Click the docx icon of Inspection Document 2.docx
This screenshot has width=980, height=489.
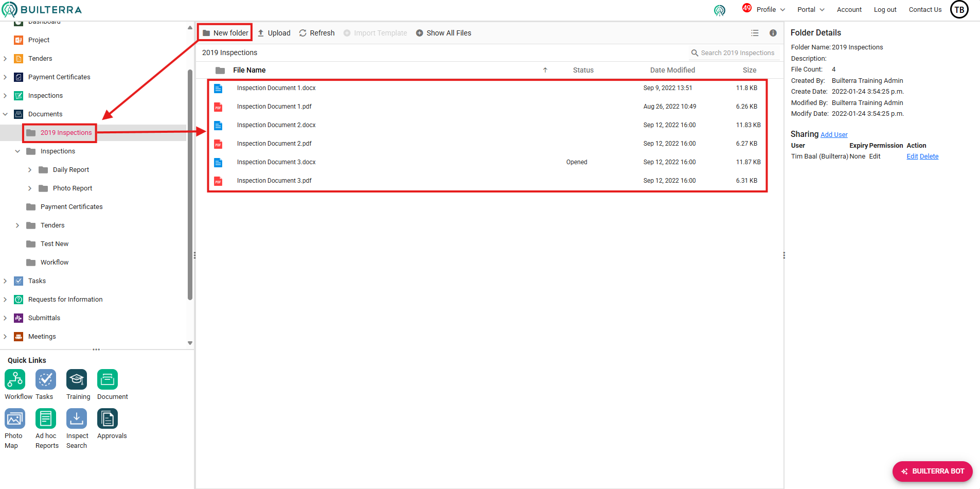tap(218, 126)
